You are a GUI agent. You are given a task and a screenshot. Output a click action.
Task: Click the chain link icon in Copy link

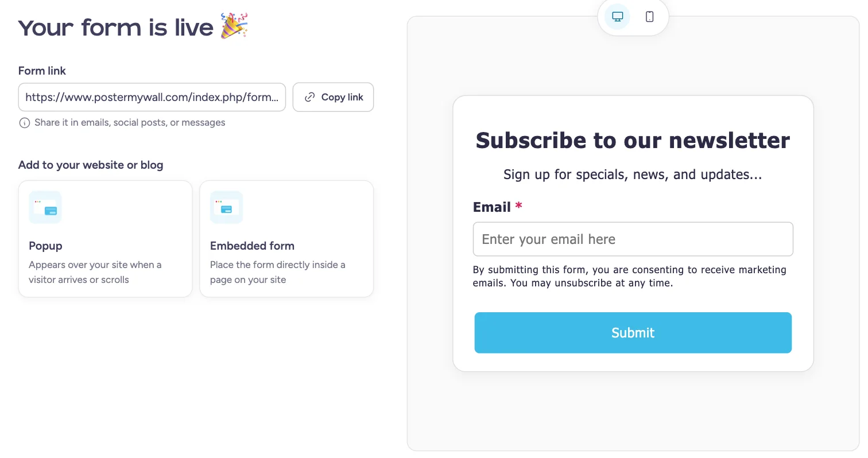[x=309, y=97]
